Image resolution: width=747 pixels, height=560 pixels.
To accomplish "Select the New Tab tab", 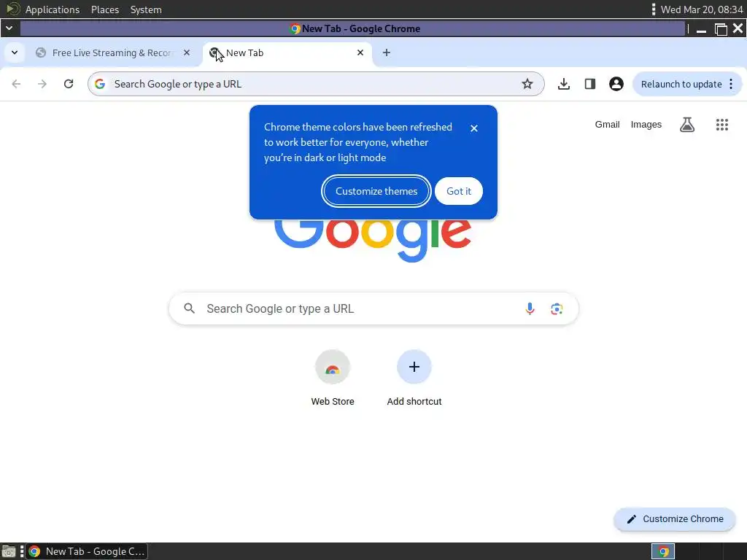I will click(x=287, y=52).
